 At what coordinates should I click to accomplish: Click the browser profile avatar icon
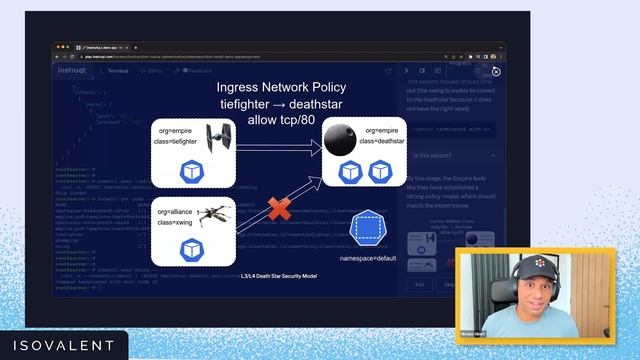pos(493,57)
